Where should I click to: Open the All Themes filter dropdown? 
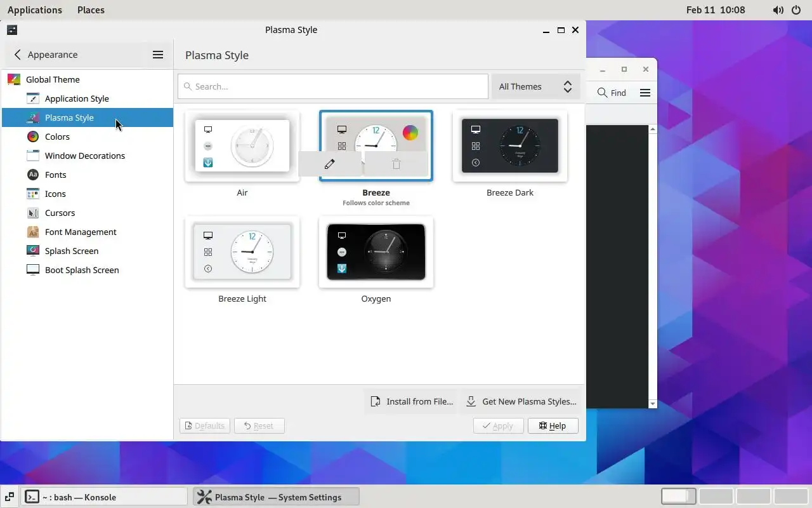pos(536,86)
